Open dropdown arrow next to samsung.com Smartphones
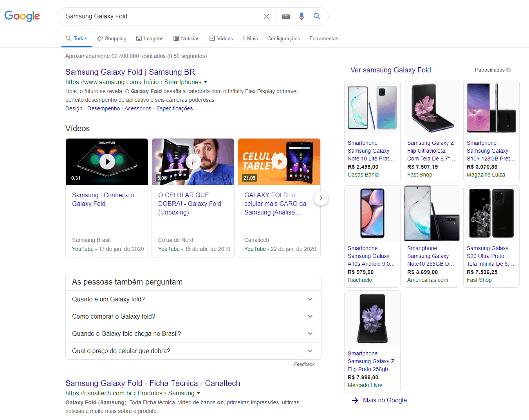The image size is (529, 420). tap(206, 82)
